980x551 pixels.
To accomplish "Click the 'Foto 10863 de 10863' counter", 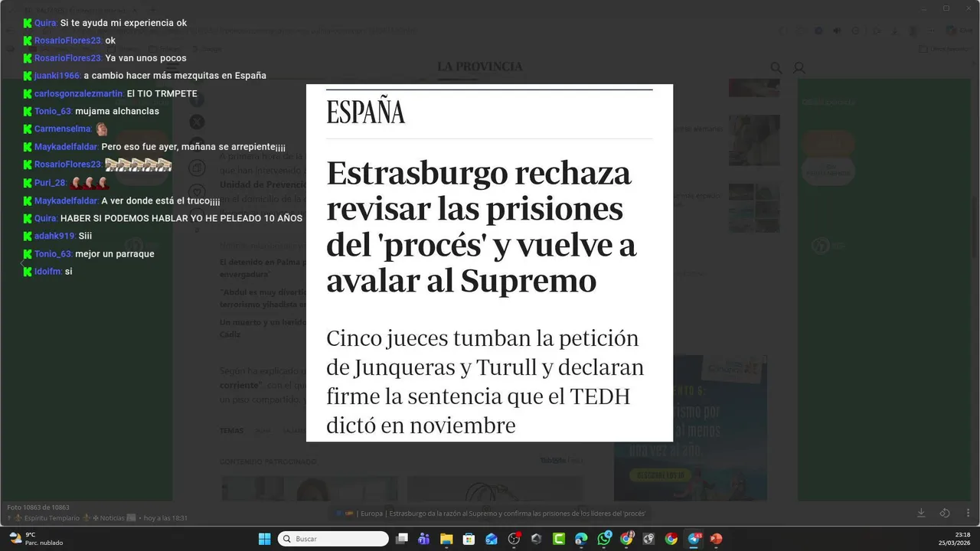I will (38, 507).
